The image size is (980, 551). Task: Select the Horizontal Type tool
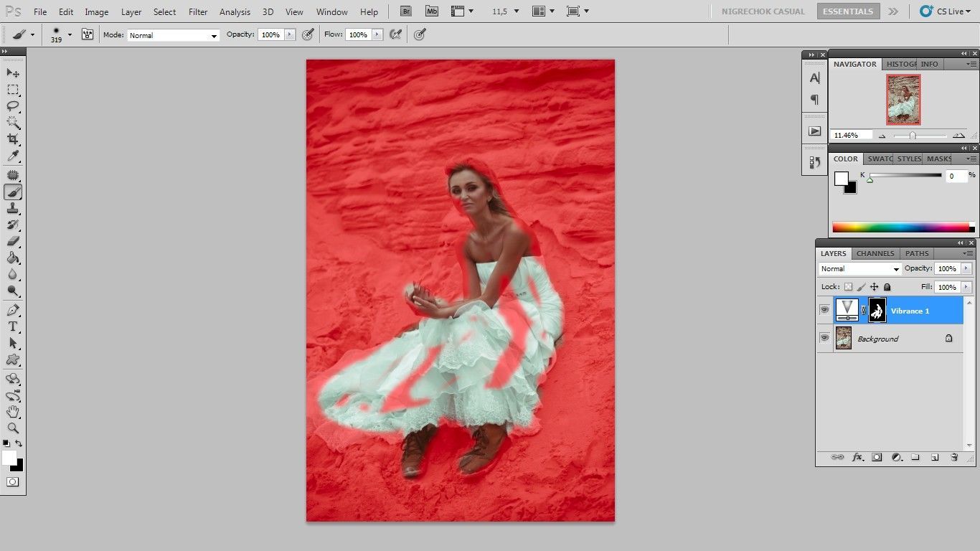tap(13, 326)
